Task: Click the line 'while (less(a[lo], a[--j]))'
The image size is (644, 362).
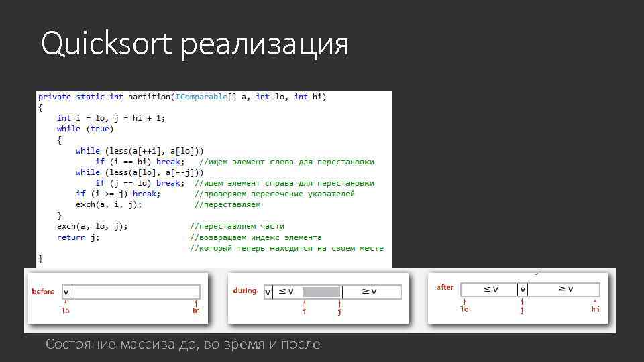Action: (x=140, y=172)
